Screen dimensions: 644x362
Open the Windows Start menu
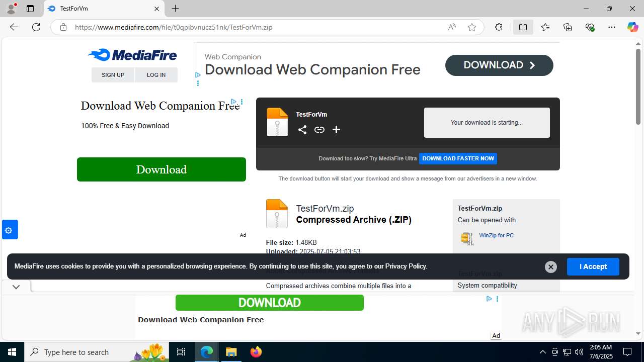point(12,352)
